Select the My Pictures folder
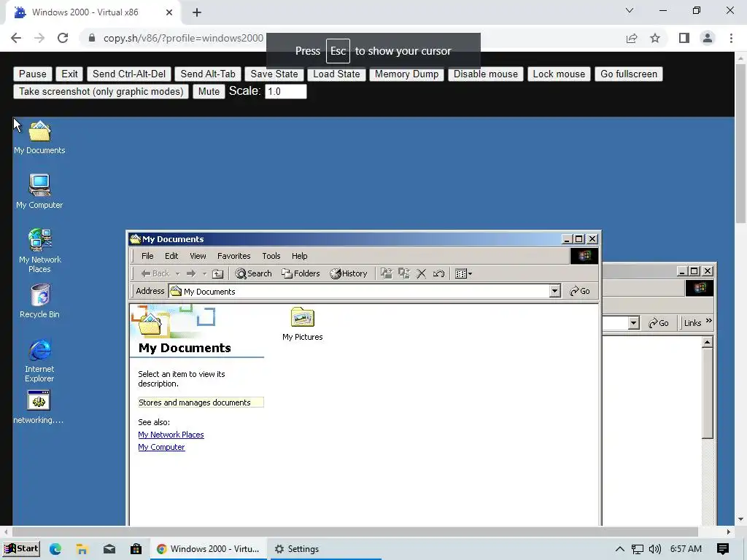 point(303,324)
